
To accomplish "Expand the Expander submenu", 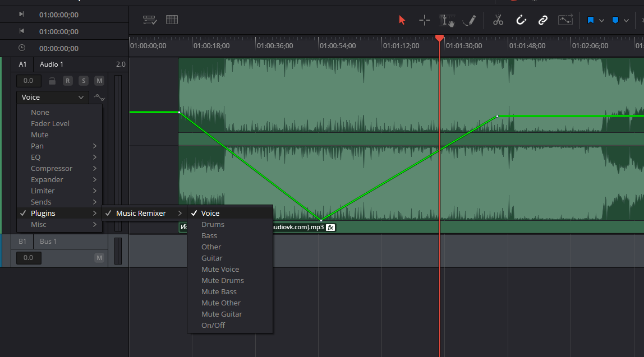I will [59, 180].
